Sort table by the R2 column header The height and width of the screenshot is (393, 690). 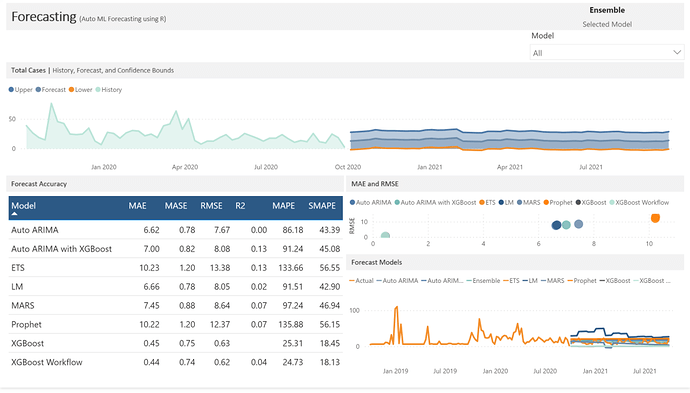pyautogui.click(x=240, y=206)
